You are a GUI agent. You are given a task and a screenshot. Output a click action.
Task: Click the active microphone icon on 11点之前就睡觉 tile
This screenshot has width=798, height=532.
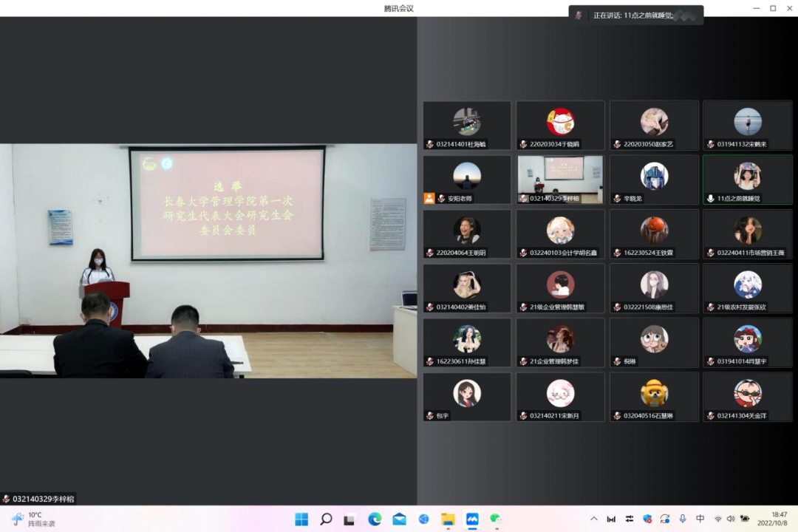(x=711, y=199)
